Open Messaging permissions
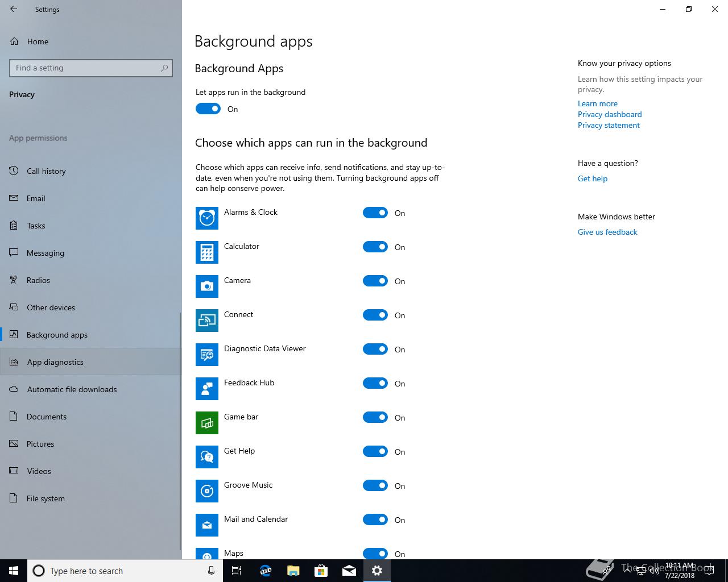Image resolution: width=728 pixels, height=582 pixels. [90, 253]
